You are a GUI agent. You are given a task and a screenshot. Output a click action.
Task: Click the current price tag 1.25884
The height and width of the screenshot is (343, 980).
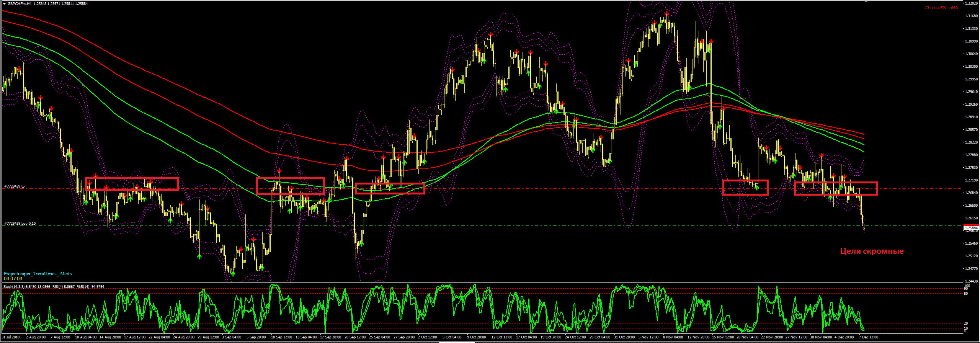970,228
